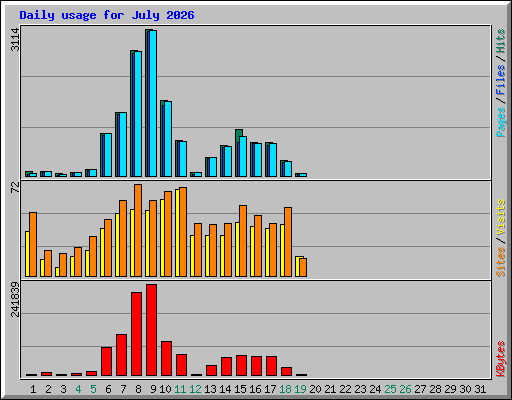The image size is (512, 400).
Task: Select day 12 on the date axis
Action: 195,389
